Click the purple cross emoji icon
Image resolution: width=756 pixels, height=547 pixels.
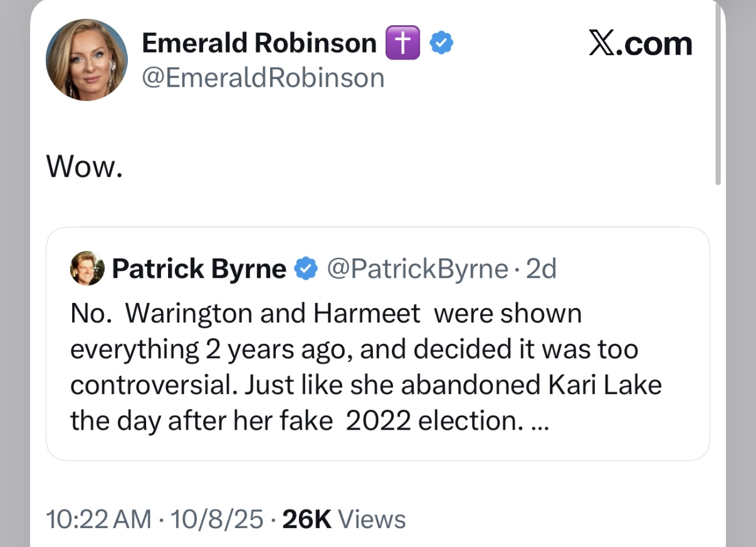pos(398,43)
